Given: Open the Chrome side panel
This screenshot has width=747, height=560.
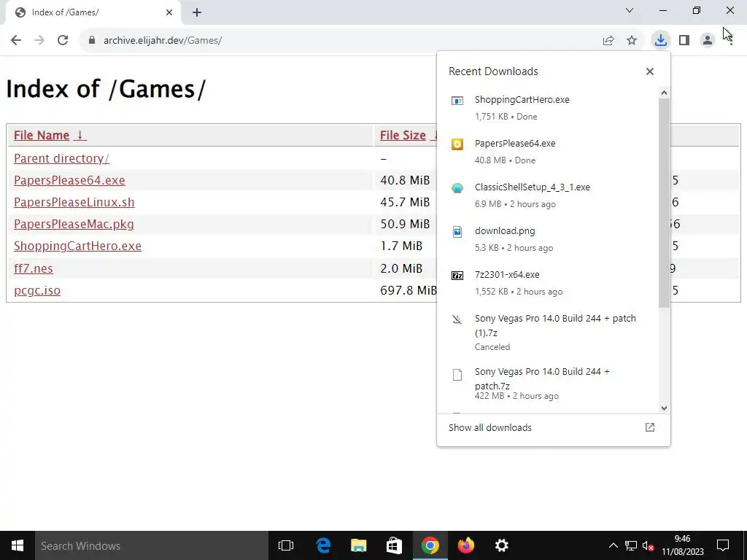Looking at the screenshot, I should pos(684,41).
